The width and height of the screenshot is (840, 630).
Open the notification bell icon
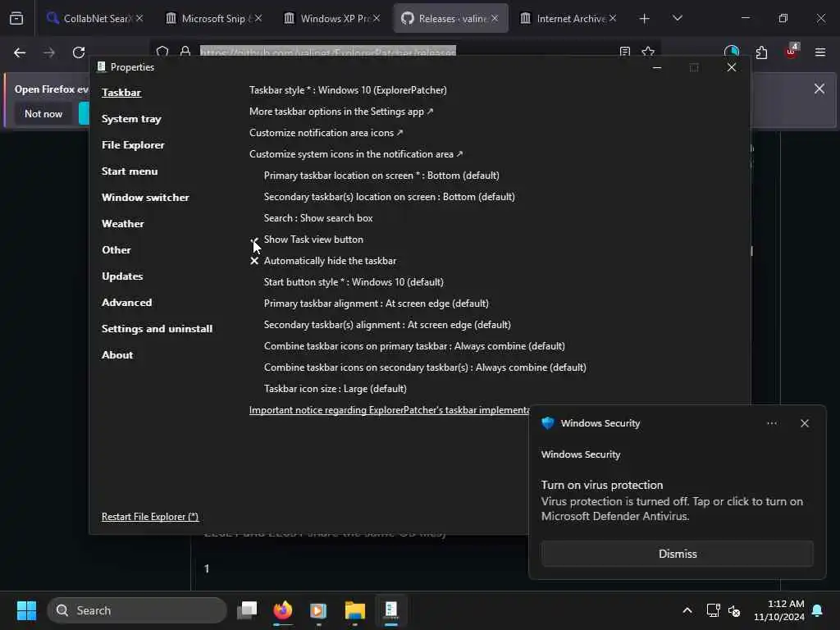818,610
